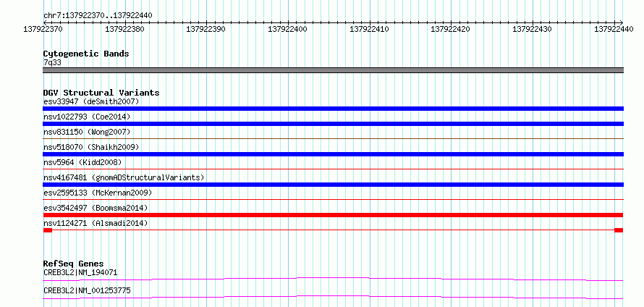
Task: Click ruler coordinate 137922390
Action: click(206, 29)
